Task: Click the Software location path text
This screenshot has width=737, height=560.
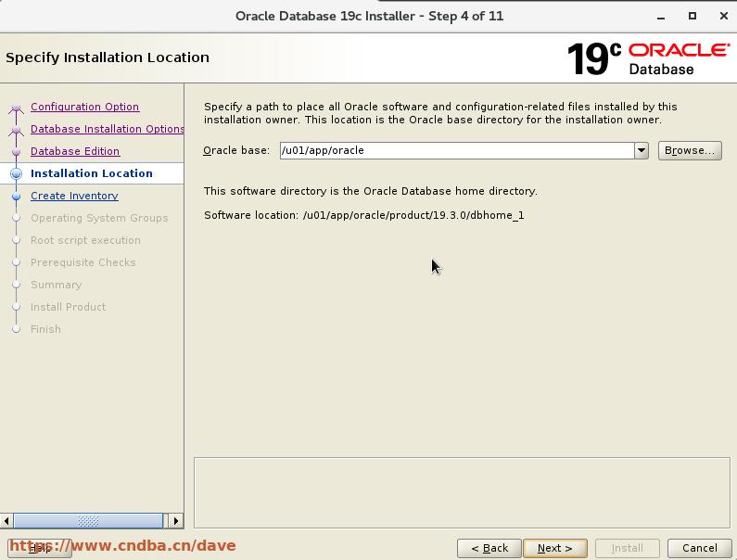Action: (x=413, y=215)
